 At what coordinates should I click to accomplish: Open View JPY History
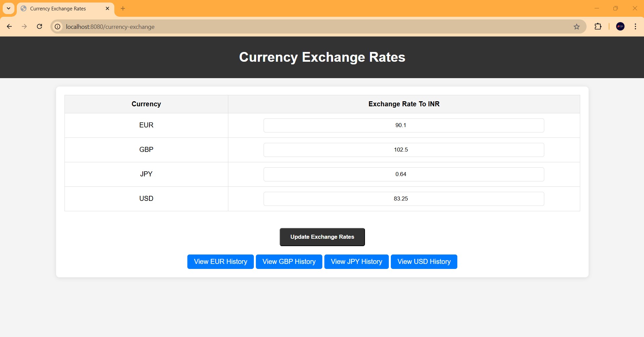click(x=357, y=262)
